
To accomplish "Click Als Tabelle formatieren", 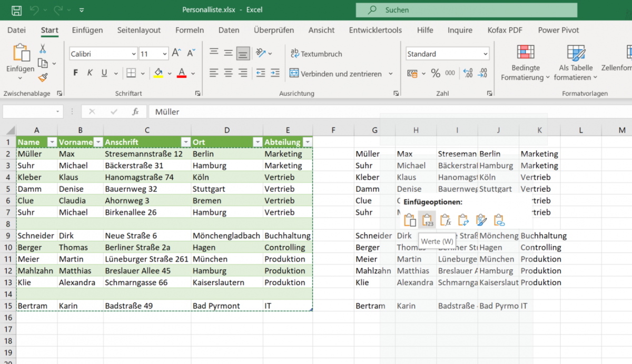I will 576,63.
